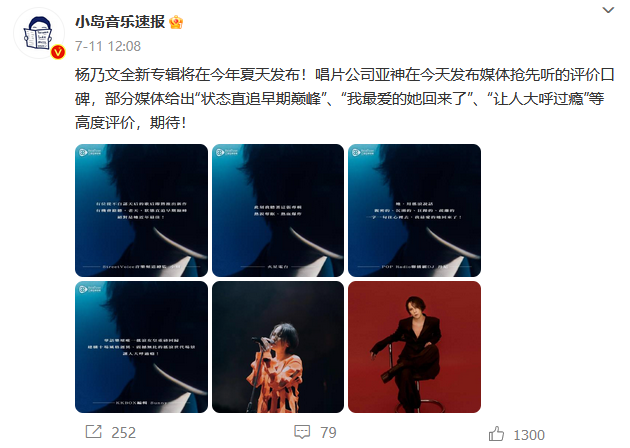
Task: Click the repost share icon
Action: pyautogui.click(x=94, y=432)
